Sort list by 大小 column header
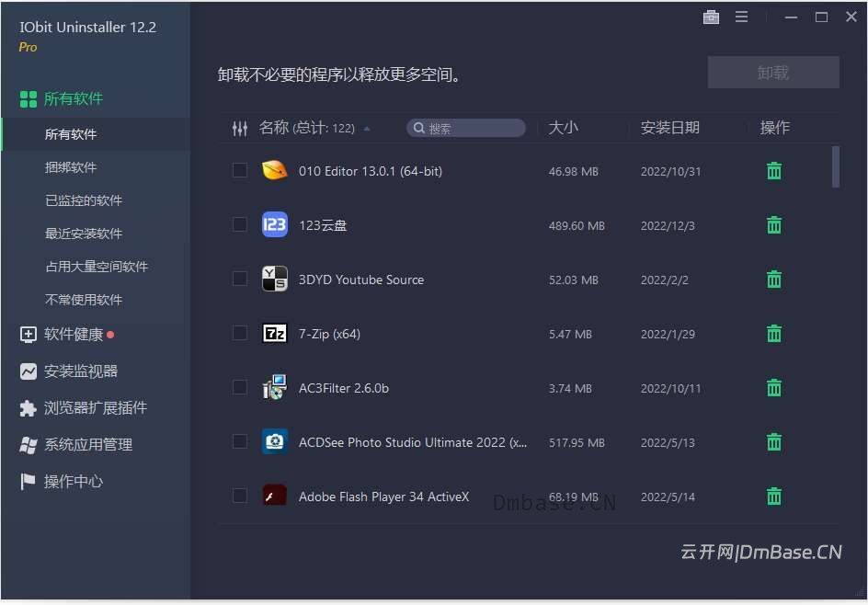 click(x=563, y=128)
